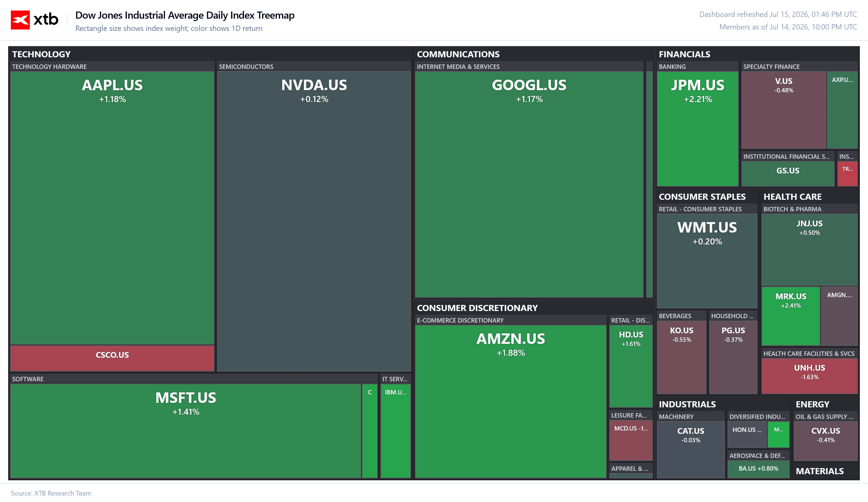This screenshot has height=502, width=868.
Task: Select the FINANCIALS sector header
Action: [x=685, y=54]
